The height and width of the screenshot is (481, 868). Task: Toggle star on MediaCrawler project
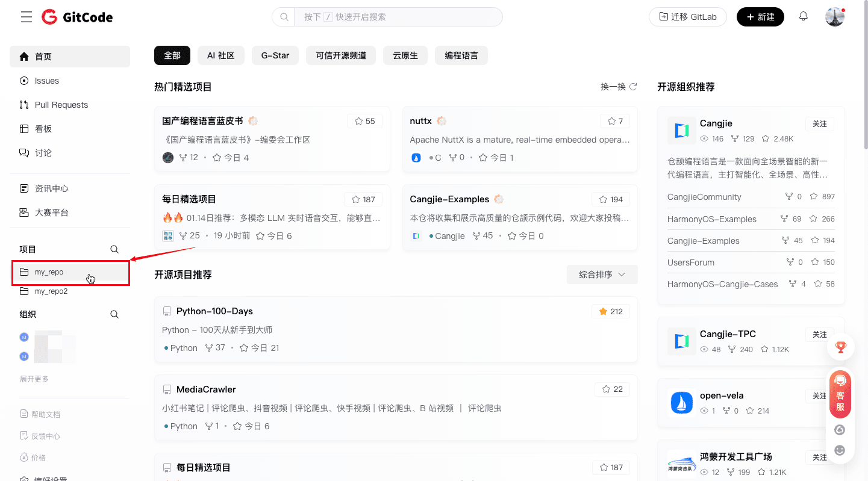pyautogui.click(x=612, y=389)
